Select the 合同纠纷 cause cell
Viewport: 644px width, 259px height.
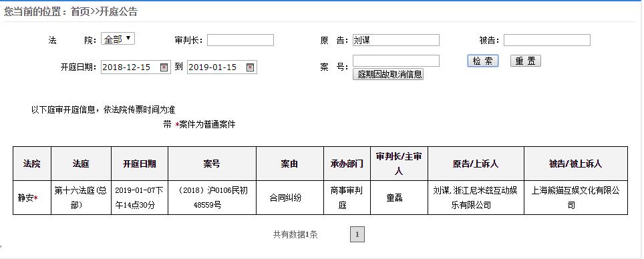click(x=289, y=198)
